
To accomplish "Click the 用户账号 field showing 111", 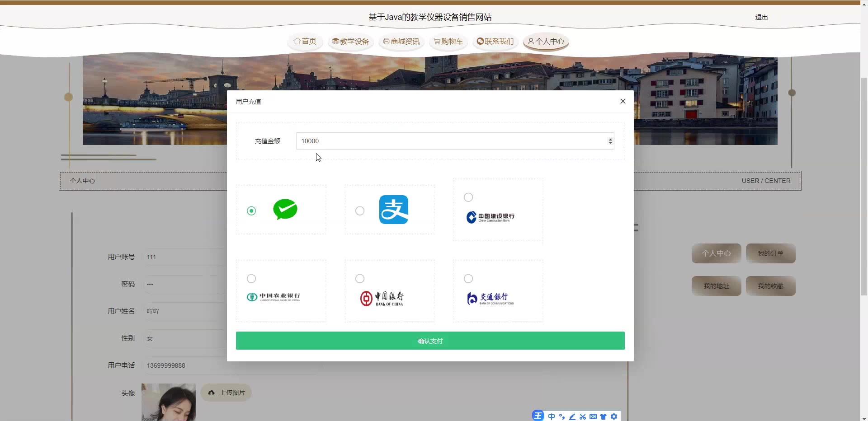I will [184, 257].
